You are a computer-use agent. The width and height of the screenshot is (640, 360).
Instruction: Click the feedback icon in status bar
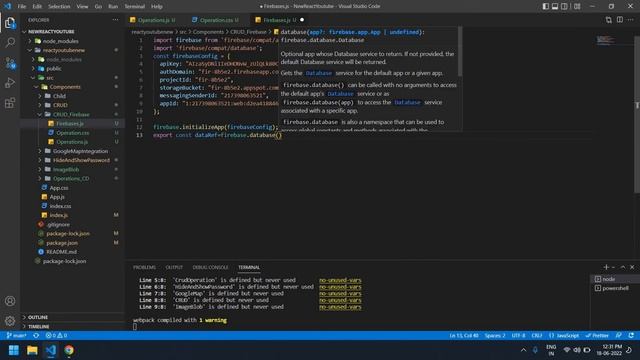tap(619, 336)
